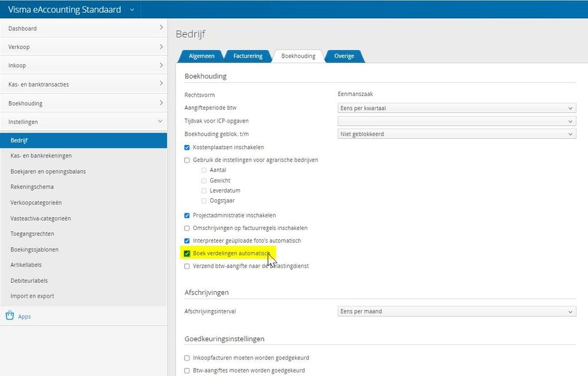Collapse the Instellingen menu section
The image size is (588, 376).
(84, 122)
